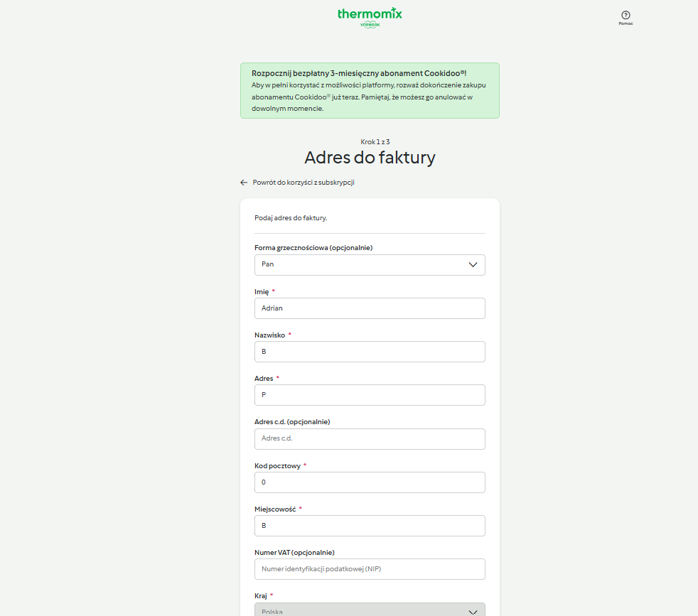Focus the Numer VAT (NIP) field

[x=370, y=569]
